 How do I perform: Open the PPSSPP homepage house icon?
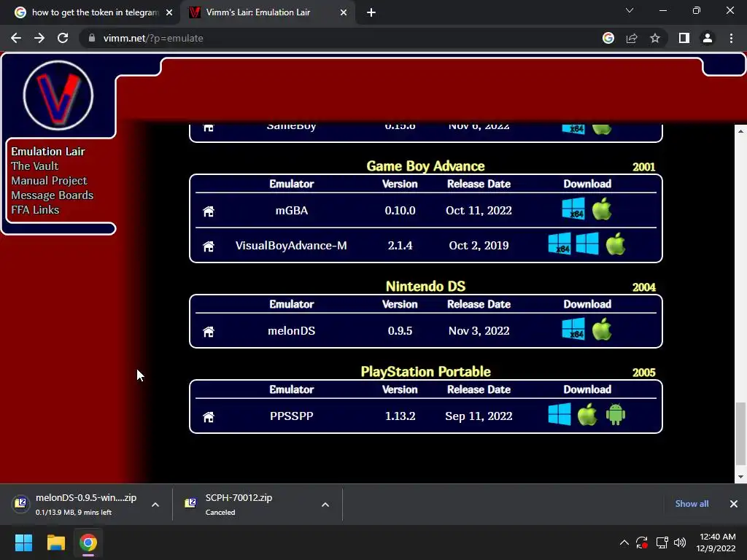click(208, 416)
